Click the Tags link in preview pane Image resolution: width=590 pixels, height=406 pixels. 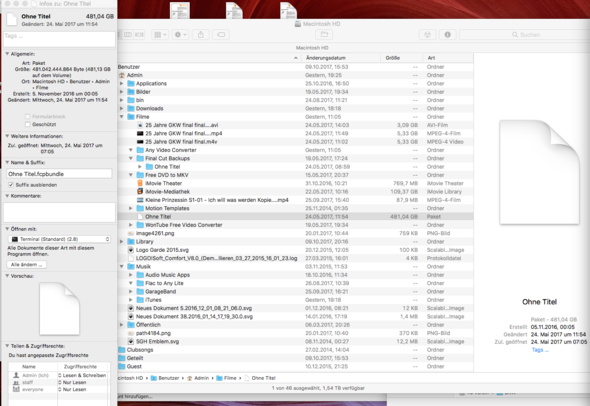point(540,350)
